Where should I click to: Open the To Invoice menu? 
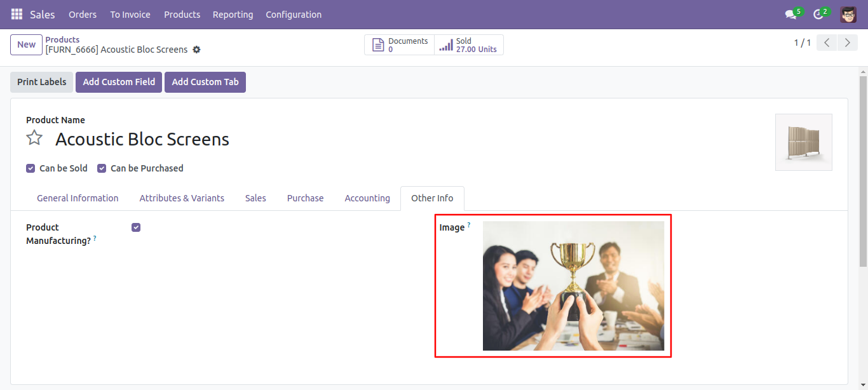tap(130, 14)
